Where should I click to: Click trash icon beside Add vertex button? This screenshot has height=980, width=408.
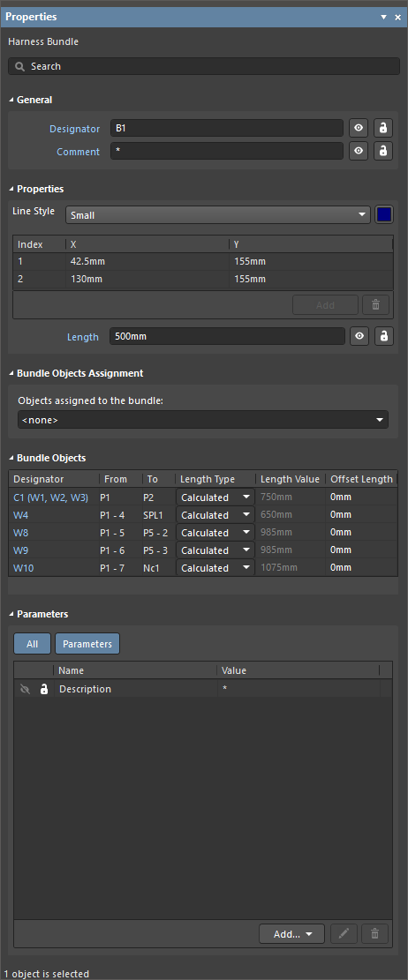(x=375, y=305)
